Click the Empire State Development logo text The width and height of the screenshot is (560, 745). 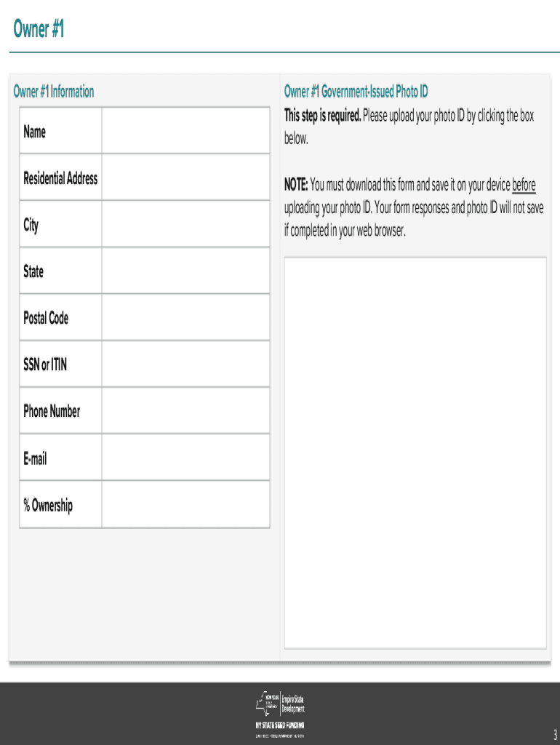pos(293,704)
